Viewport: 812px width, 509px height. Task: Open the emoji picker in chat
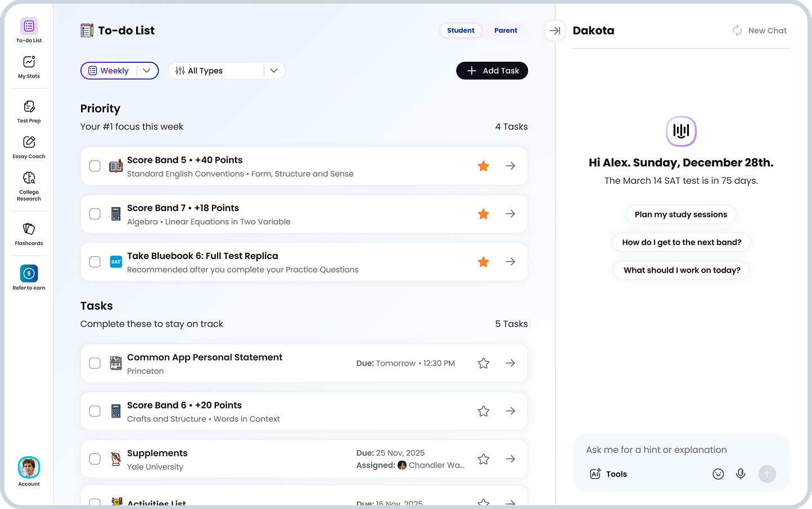click(x=718, y=474)
